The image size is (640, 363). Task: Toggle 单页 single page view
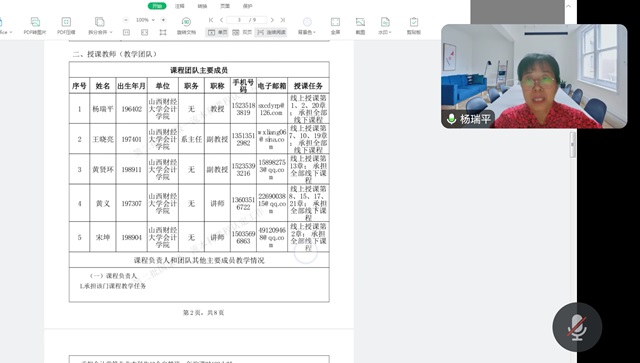(x=217, y=32)
